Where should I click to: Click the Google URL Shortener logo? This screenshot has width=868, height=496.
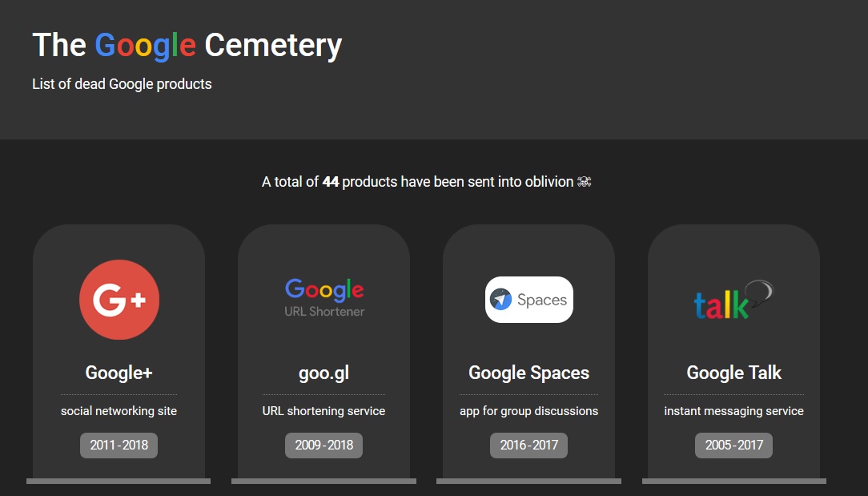tap(324, 298)
